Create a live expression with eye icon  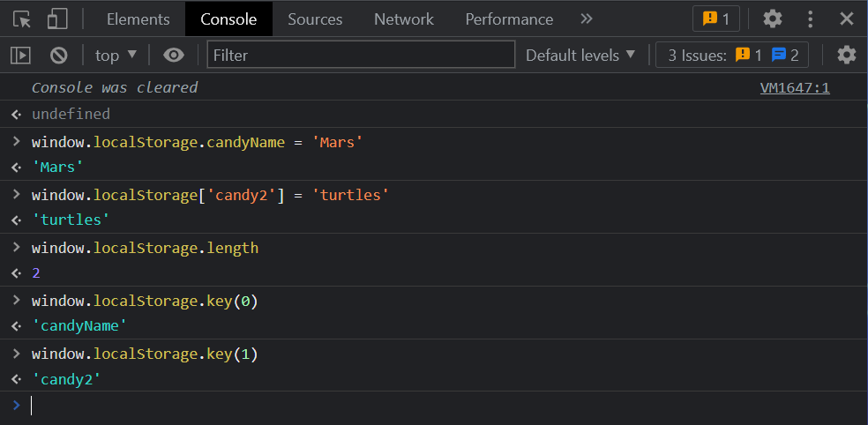pyautogui.click(x=174, y=56)
